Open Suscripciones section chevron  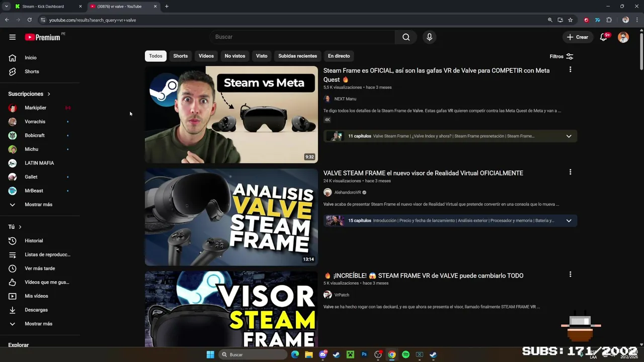(49, 94)
